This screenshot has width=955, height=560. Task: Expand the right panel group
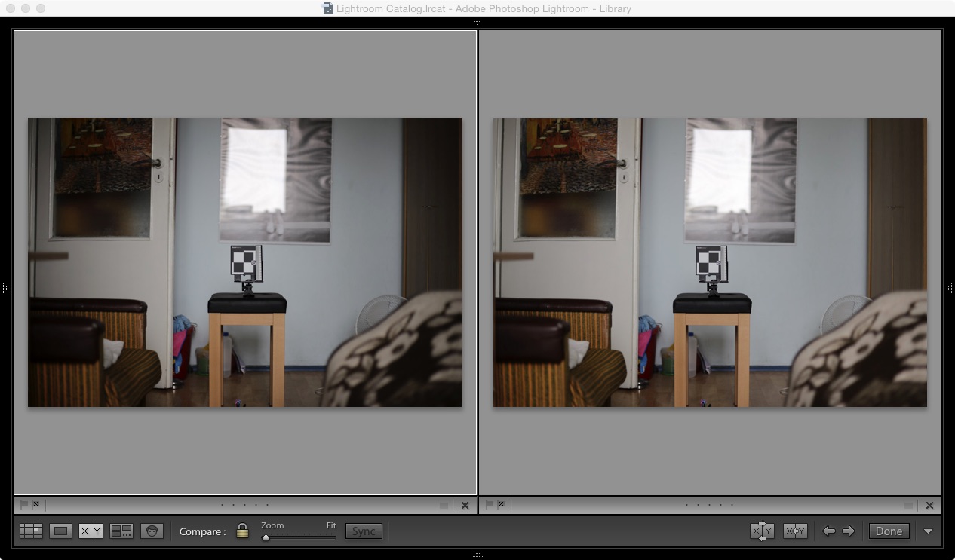[950, 288]
